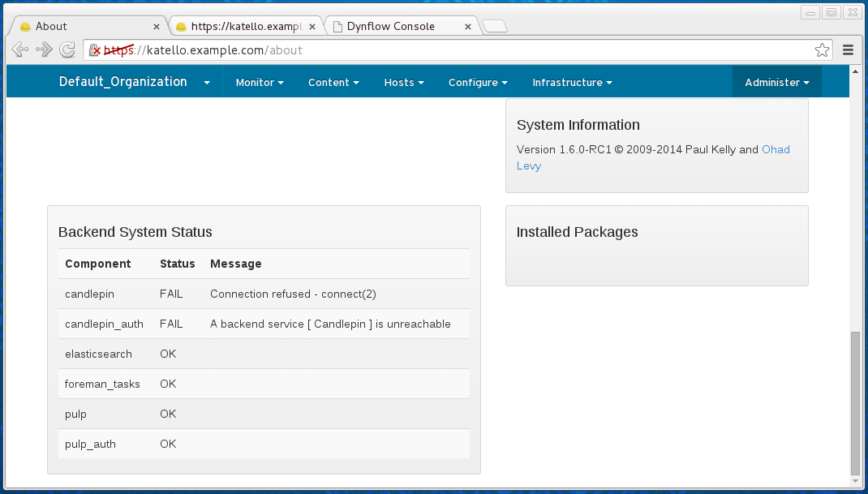Open the browser hamburger menu

coord(848,49)
